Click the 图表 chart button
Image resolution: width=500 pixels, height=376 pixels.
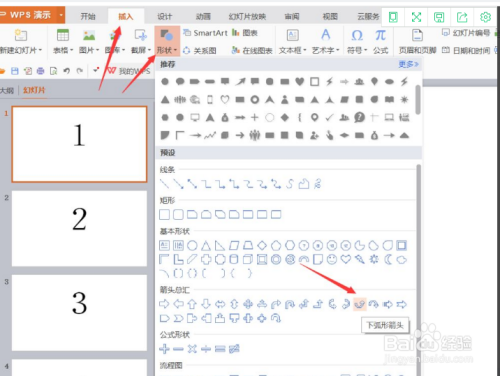coord(245,33)
